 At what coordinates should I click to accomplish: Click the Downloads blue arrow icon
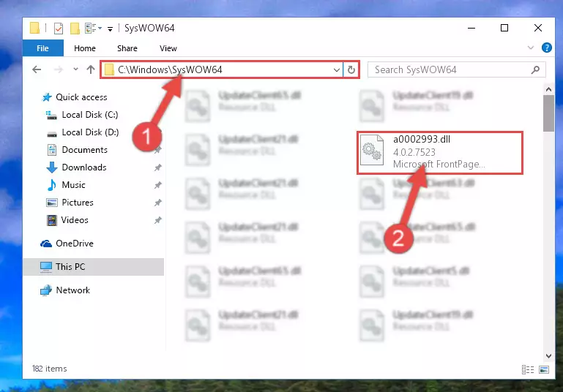(x=52, y=167)
